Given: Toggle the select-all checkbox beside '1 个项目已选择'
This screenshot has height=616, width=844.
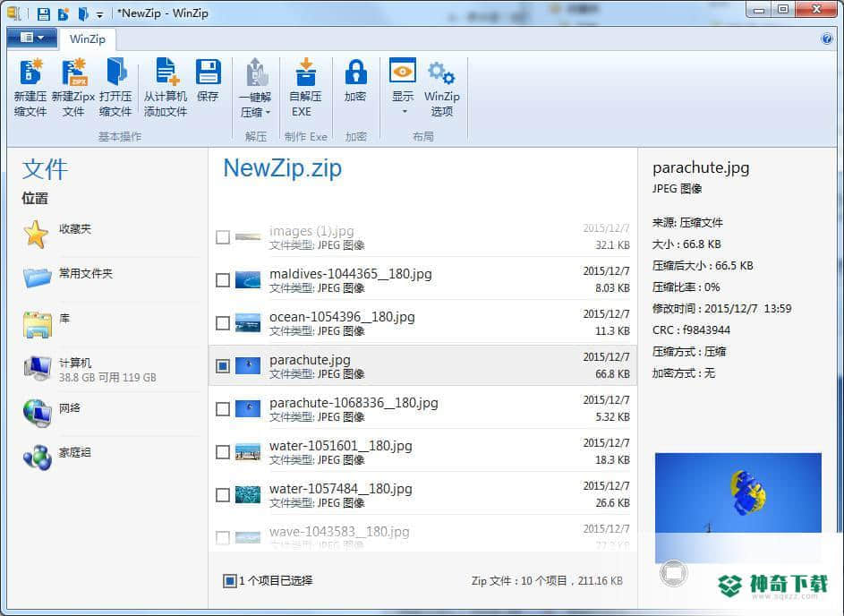Looking at the screenshot, I should click(x=229, y=580).
